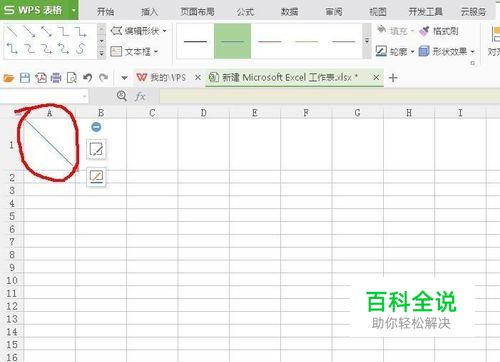
Task: Click the floating shape style button
Action: pyautogui.click(x=96, y=149)
